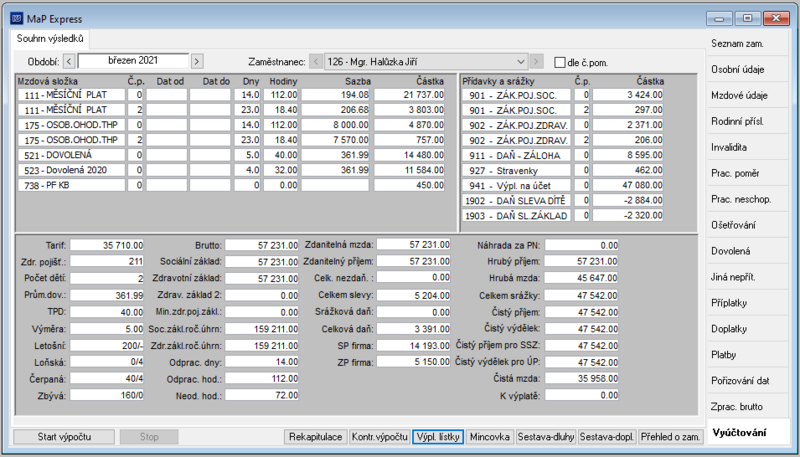Select the 1902 - DAŇ SLEVA DÍTĚ row
Viewport: 800px width, 457px height.
pyautogui.click(x=563, y=200)
